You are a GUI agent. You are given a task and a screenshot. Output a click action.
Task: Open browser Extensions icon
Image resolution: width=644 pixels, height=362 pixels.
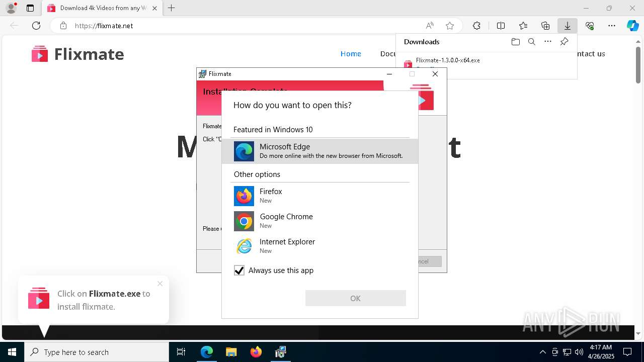click(476, 26)
